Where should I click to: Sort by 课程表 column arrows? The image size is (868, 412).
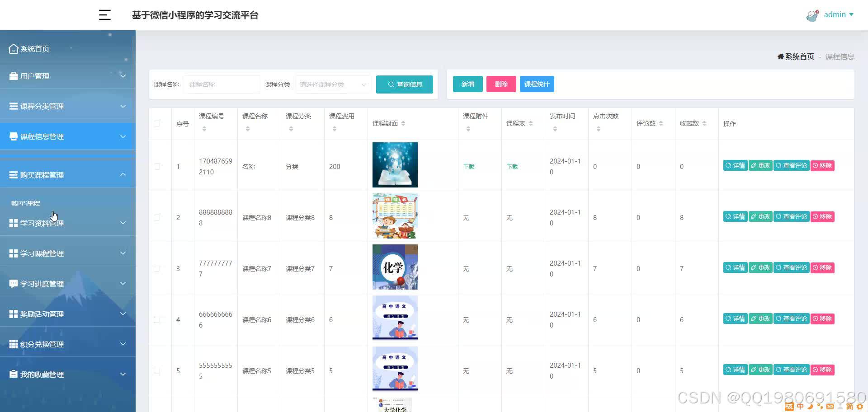531,124
